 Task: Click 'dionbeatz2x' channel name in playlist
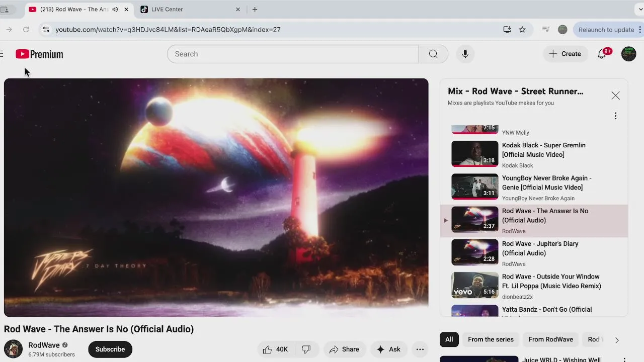tap(517, 297)
